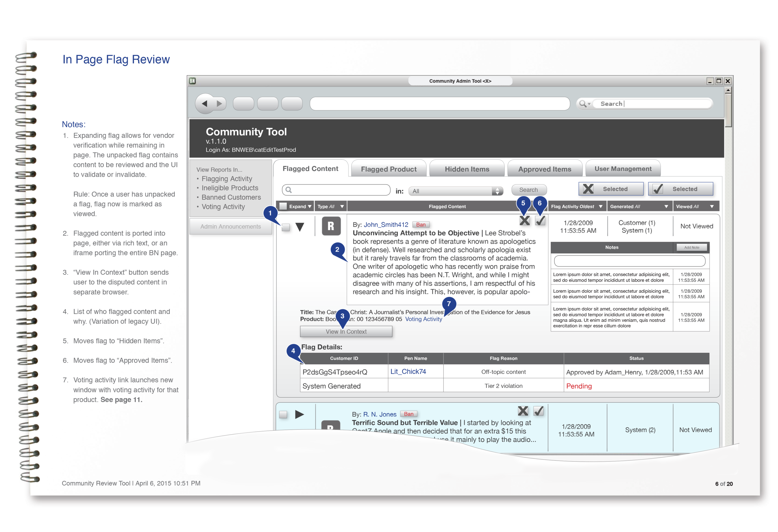Image resolution: width=778 pixels, height=532 pixels.
Task: Click the magnifier icon in browser search
Action: tap(583, 104)
